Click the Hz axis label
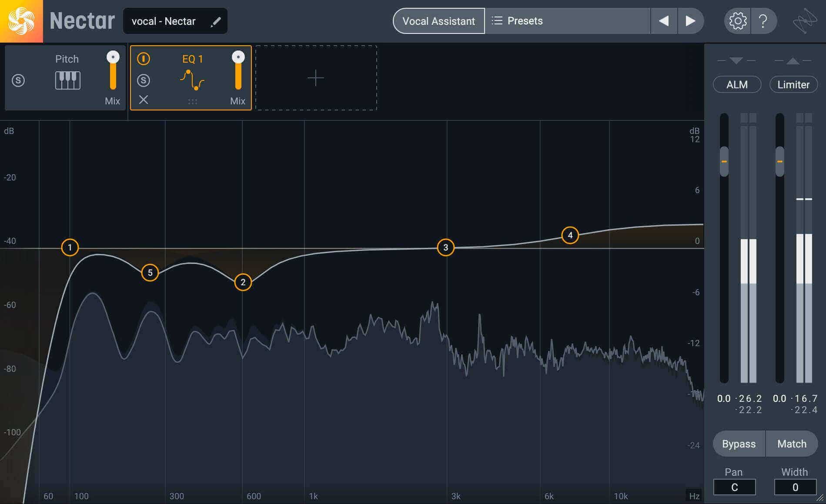This screenshot has width=826, height=504. 694,496
